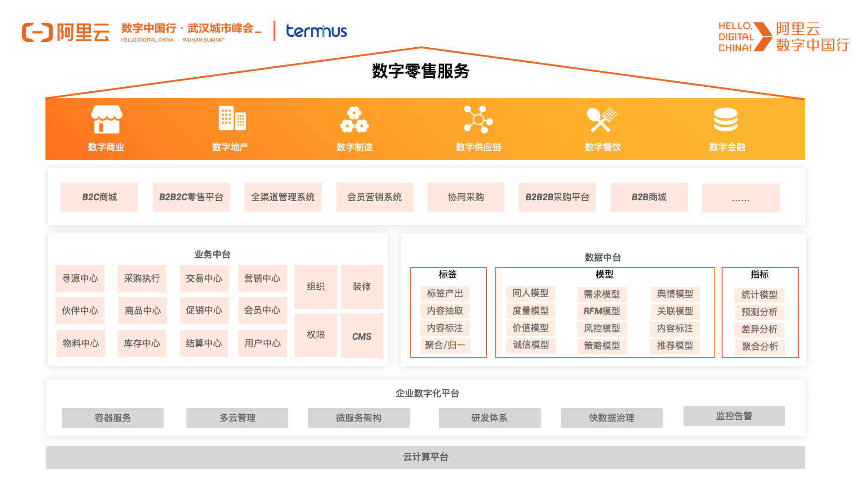Image resolution: width=868 pixels, height=486 pixels.
Task: Click the 风控模型 item
Action: [602, 329]
